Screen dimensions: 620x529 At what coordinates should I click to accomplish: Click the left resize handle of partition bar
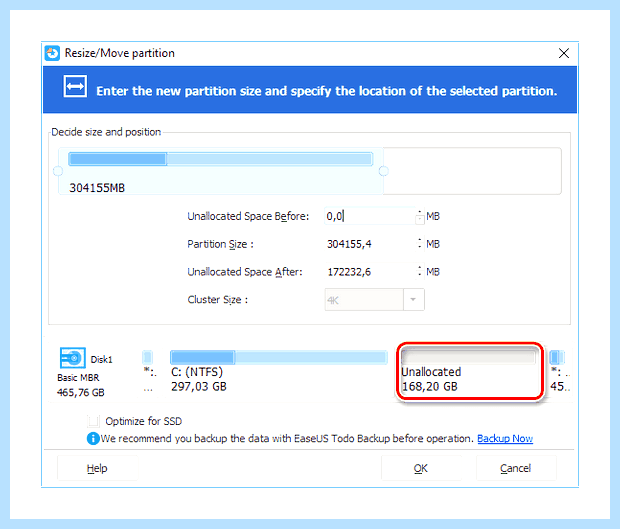tap(58, 171)
